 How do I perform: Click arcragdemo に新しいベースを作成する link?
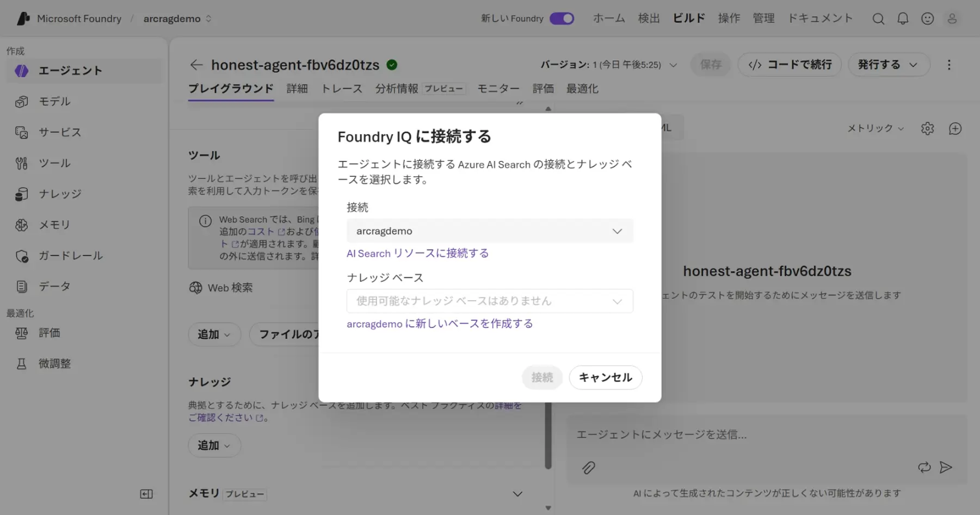(440, 324)
